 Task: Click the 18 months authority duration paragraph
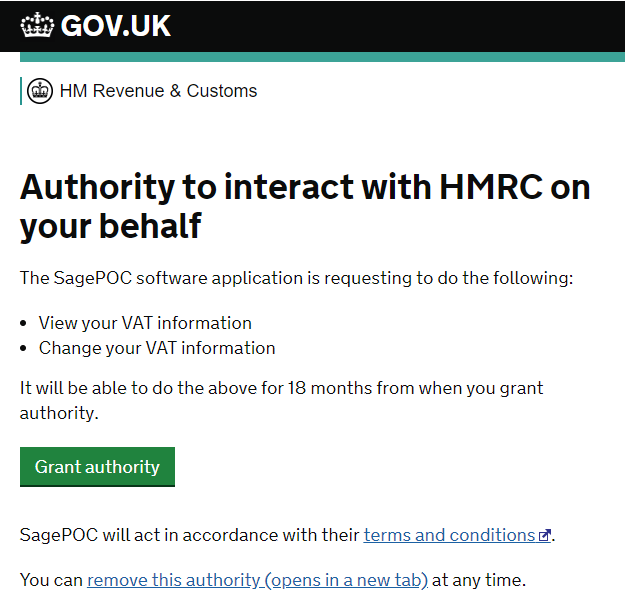click(282, 400)
